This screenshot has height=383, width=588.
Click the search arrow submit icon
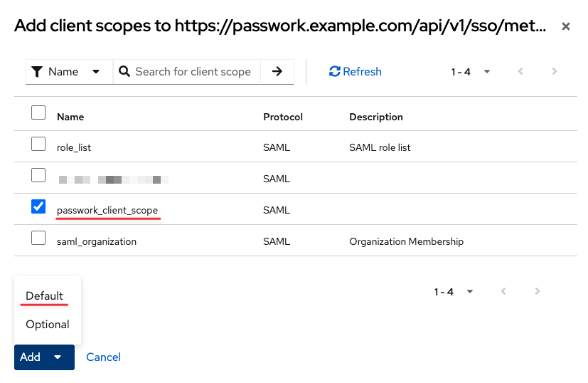point(277,72)
